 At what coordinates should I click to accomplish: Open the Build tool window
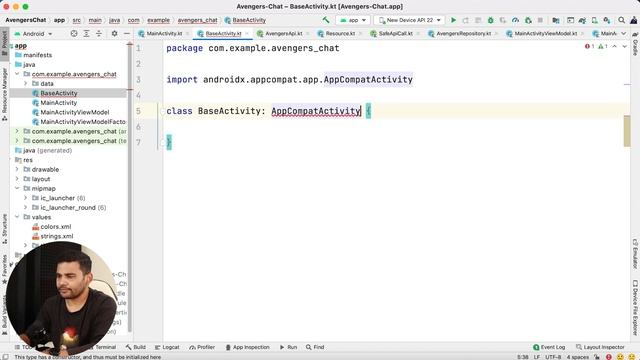click(x=136, y=347)
